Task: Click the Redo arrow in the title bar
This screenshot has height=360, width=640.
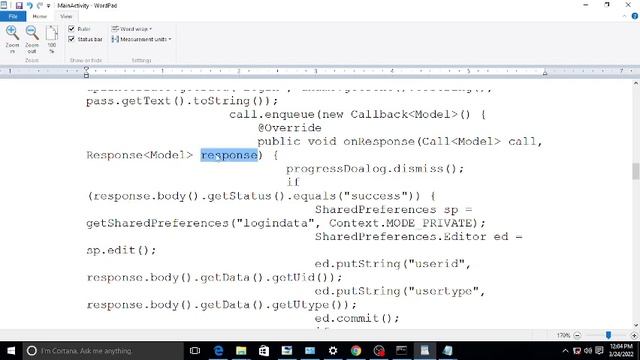Action: (x=40, y=5)
